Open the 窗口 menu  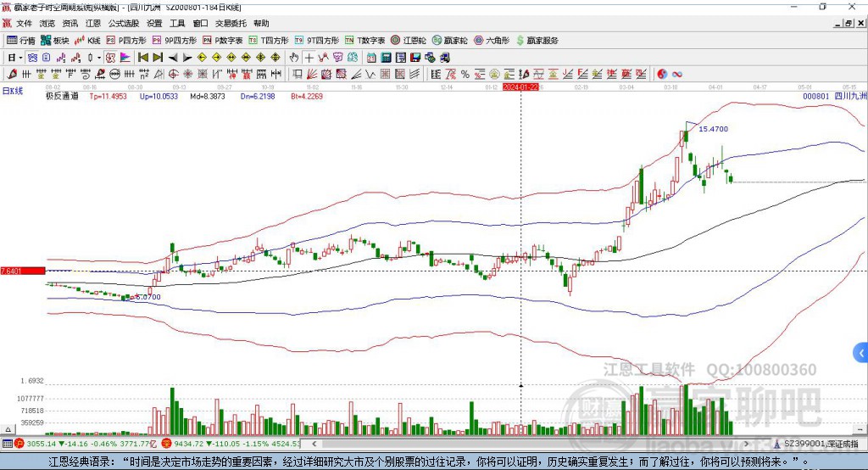click(x=200, y=23)
